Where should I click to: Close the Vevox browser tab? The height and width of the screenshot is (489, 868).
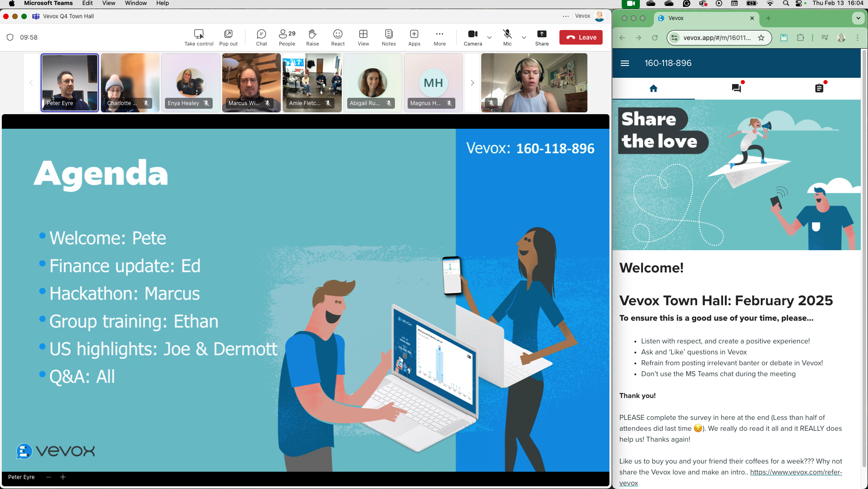click(752, 18)
